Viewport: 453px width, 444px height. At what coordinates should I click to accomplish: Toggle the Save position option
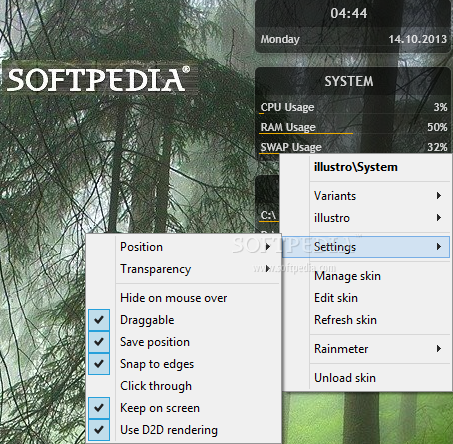coord(183,342)
